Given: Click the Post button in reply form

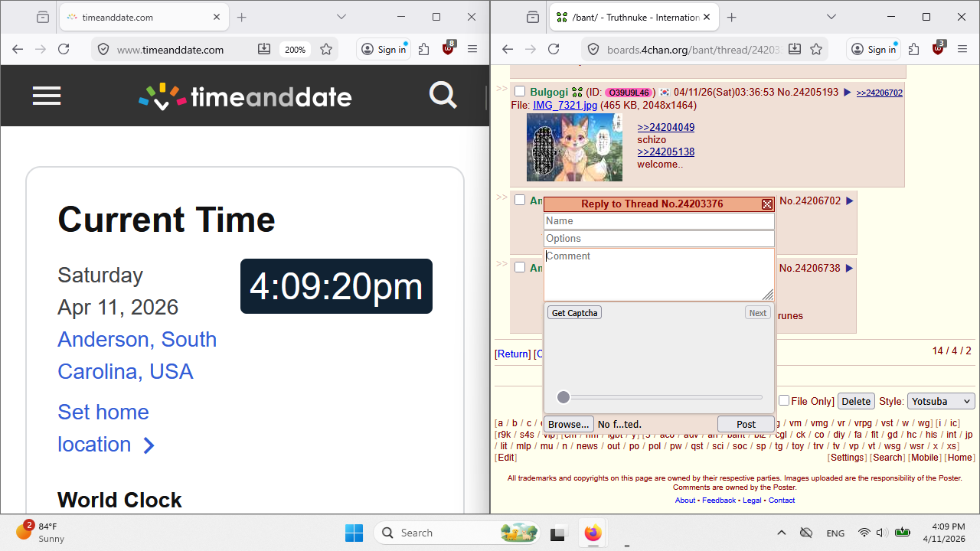Looking at the screenshot, I should 746,424.
